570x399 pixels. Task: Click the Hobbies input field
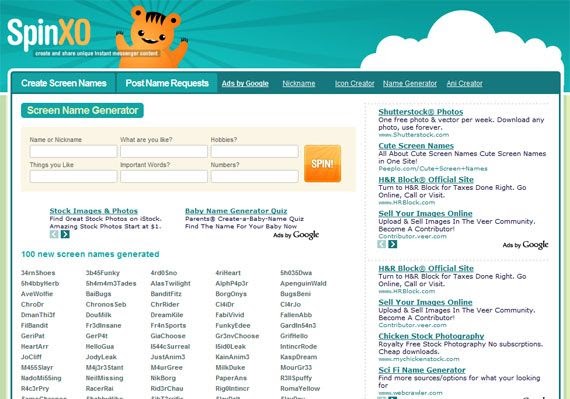(x=254, y=151)
